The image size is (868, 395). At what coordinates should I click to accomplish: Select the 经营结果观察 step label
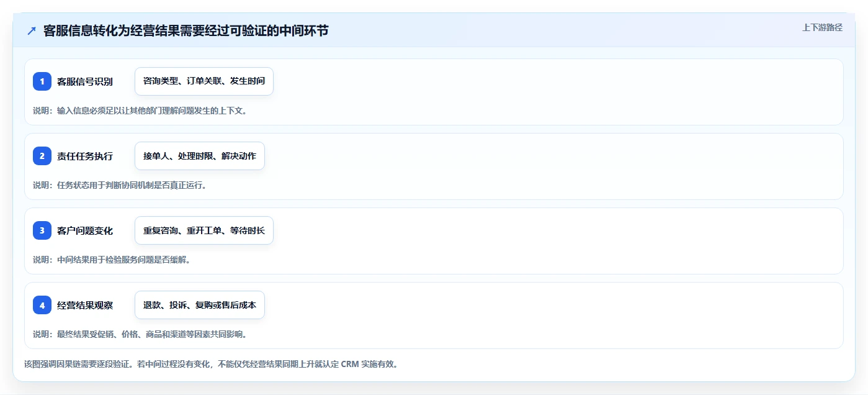85,305
